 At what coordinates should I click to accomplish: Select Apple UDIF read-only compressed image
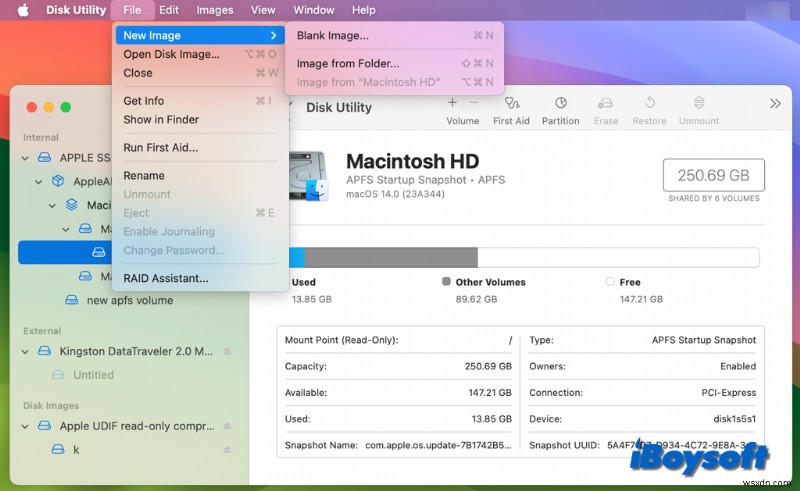point(137,426)
